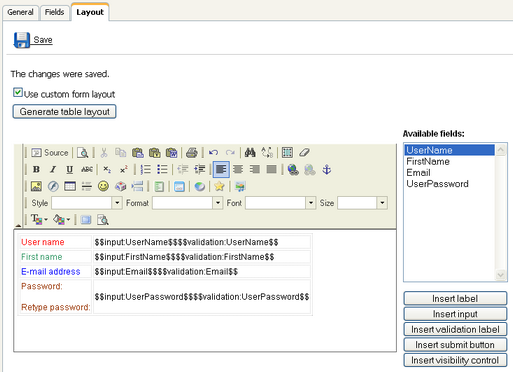Switch editor to Source view
513x372 pixels.
(50, 153)
